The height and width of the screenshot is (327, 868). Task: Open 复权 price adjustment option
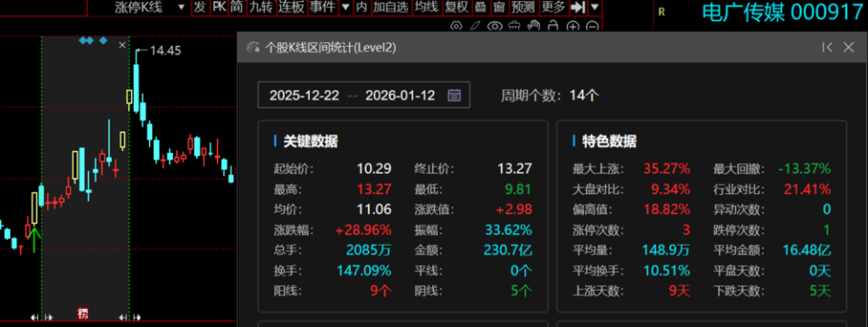(x=457, y=7)
